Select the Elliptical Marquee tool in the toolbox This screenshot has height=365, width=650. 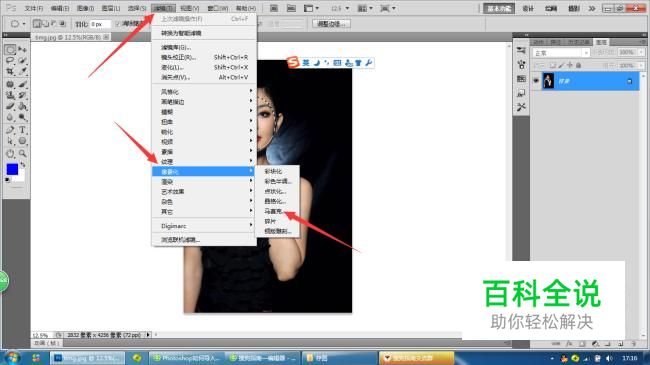point(10,50)
